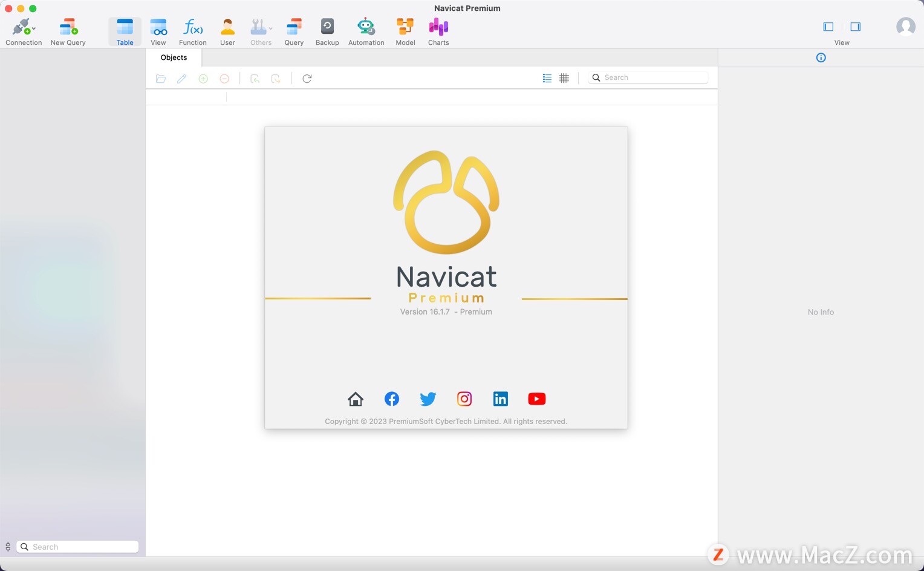Focus the objects Search field
Screen dimensions: 924x571
(648, 77)
